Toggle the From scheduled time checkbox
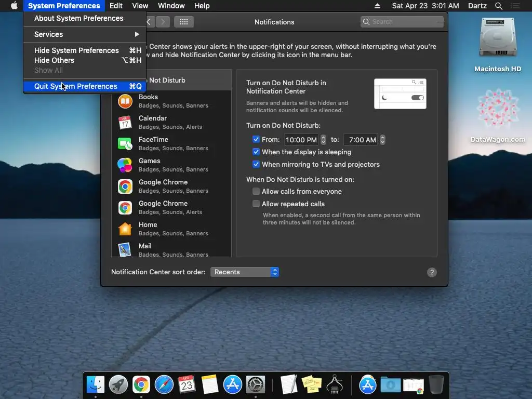Screen dimensions: 532x399 [x=256, y=139]
